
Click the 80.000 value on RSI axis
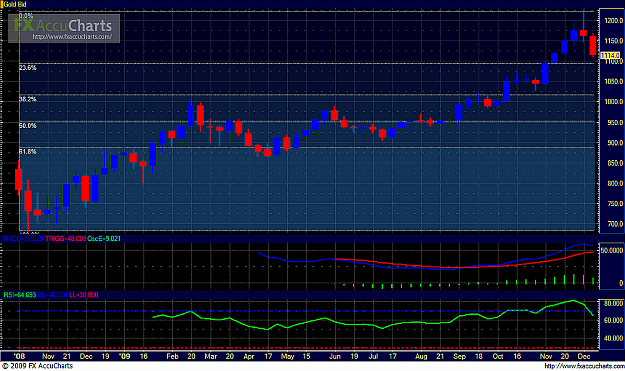coord(613,304)
